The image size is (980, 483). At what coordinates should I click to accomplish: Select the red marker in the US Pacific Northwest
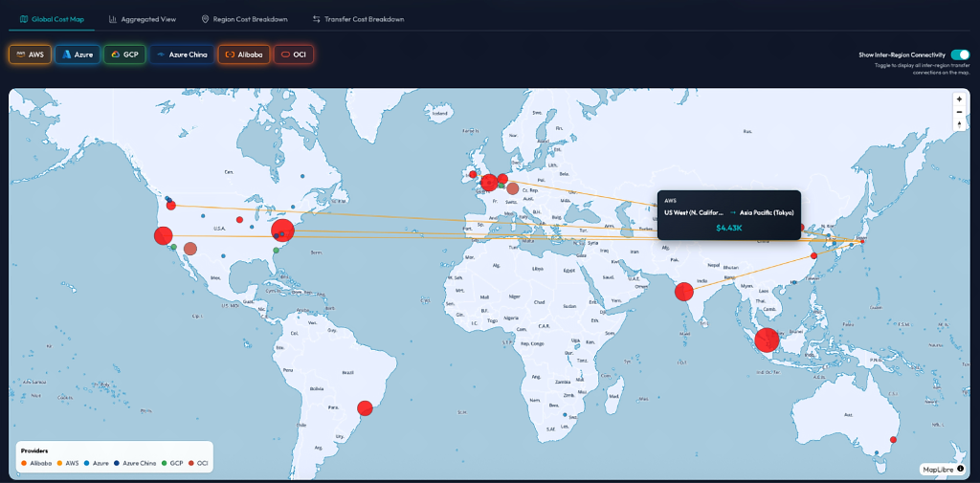[171, 206]
